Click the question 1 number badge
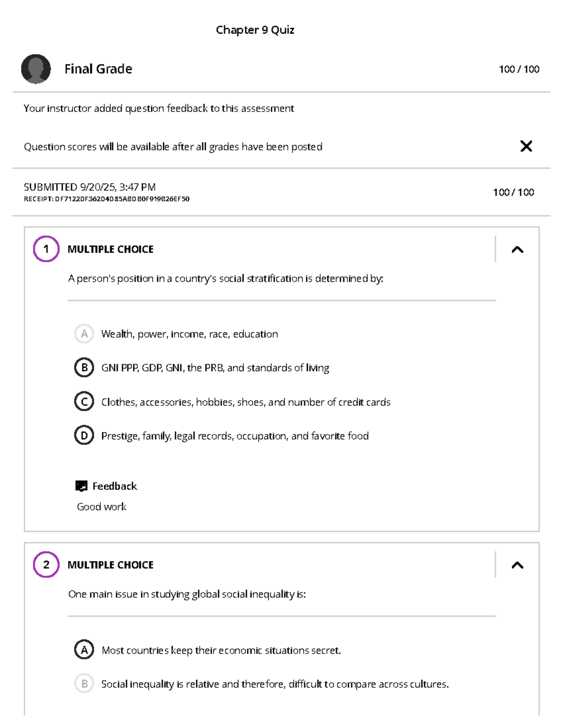 [46, 249]
